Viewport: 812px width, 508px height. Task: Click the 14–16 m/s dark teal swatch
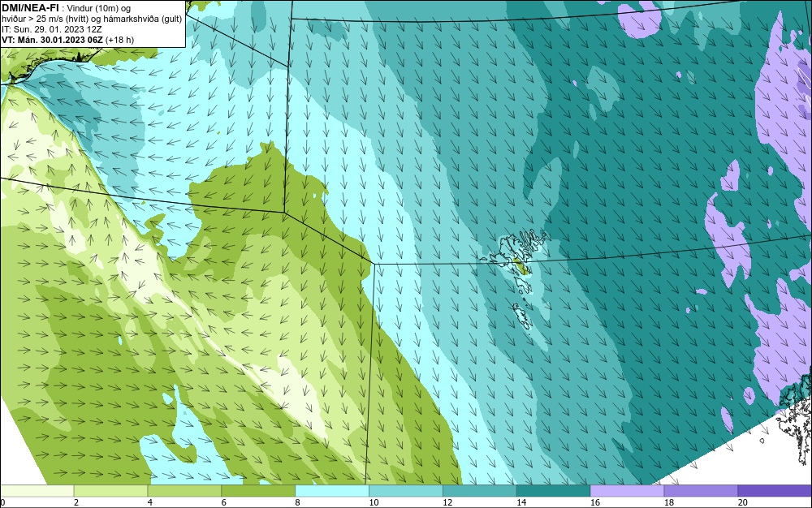[x=554, y=490]
